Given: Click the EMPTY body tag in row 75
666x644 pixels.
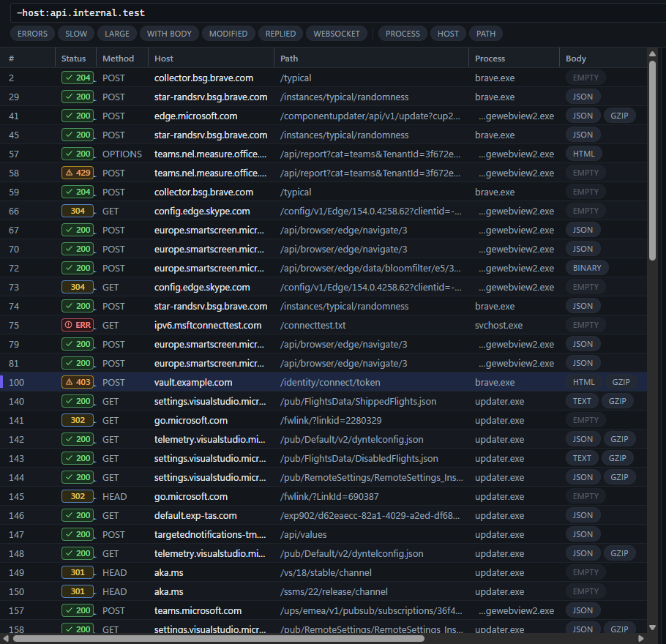Looking at the screenshot, I should click(585, 325).
